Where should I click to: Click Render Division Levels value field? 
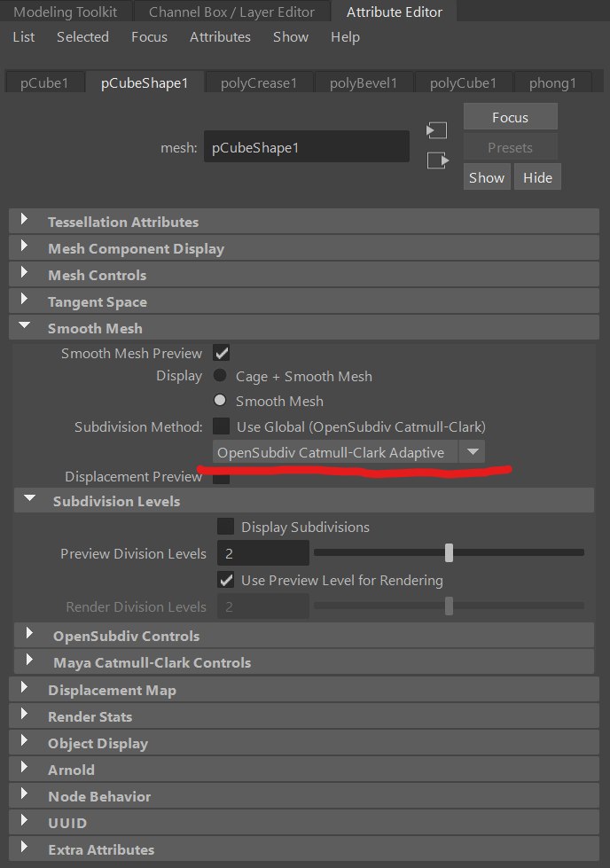(263, 606)
